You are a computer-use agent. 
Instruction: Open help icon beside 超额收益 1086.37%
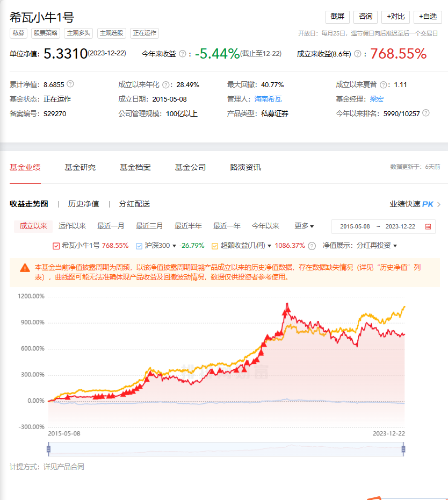pyautogui.click(x=312, y=246)
